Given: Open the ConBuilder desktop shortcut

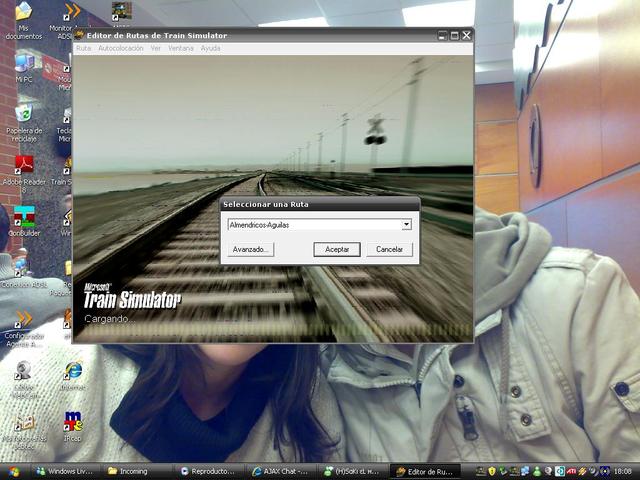Looking at the screenshot, I should [24, 216].
